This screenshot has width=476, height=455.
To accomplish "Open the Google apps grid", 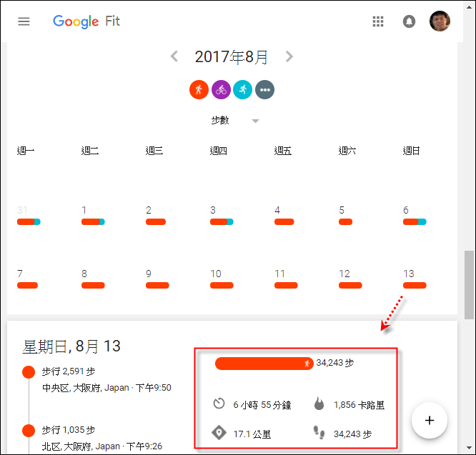I will [378, 21].
